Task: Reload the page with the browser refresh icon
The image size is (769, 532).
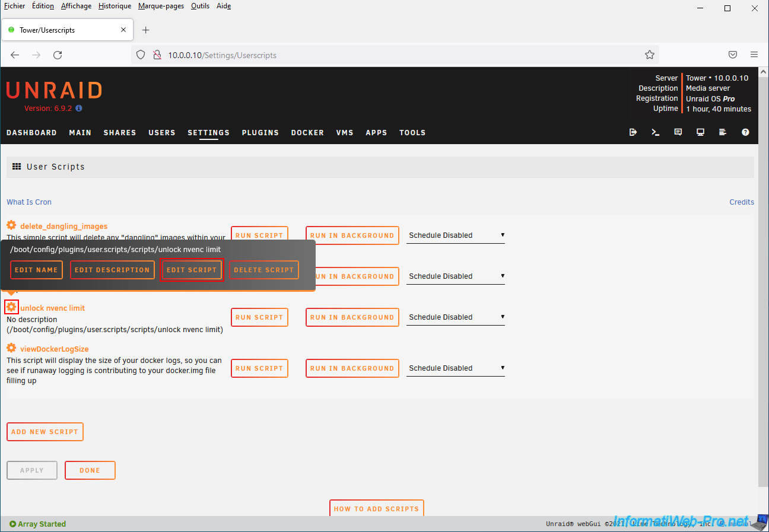Action: pos(58,55)
